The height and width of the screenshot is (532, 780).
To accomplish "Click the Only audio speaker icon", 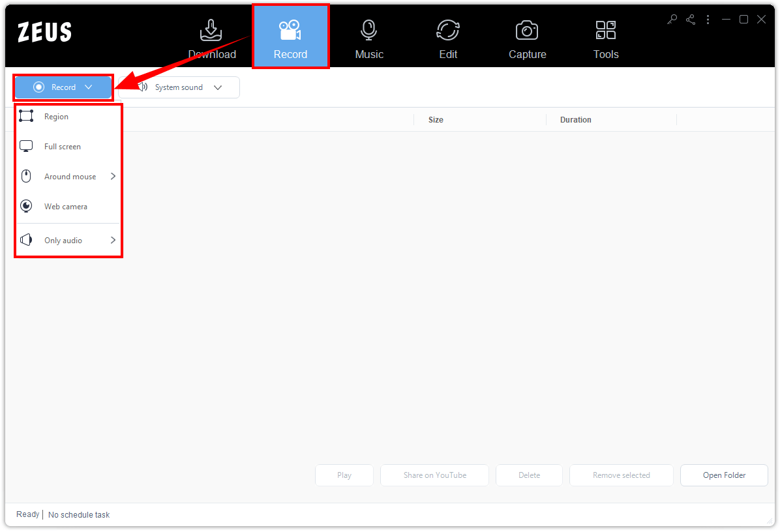I will coord(26,240).
